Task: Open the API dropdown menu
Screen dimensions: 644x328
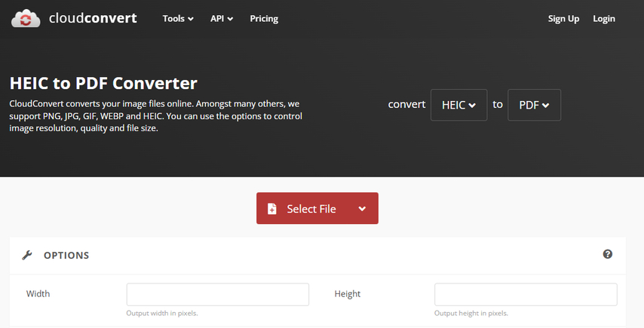Action: (222, 18)
